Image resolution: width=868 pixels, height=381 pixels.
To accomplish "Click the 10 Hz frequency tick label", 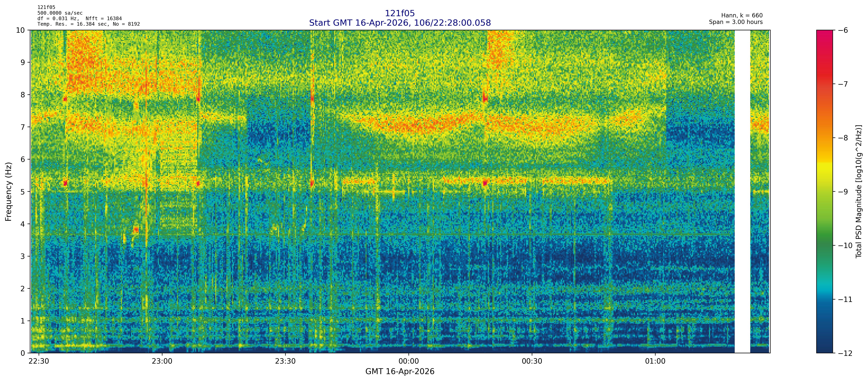I will point(20,30).
